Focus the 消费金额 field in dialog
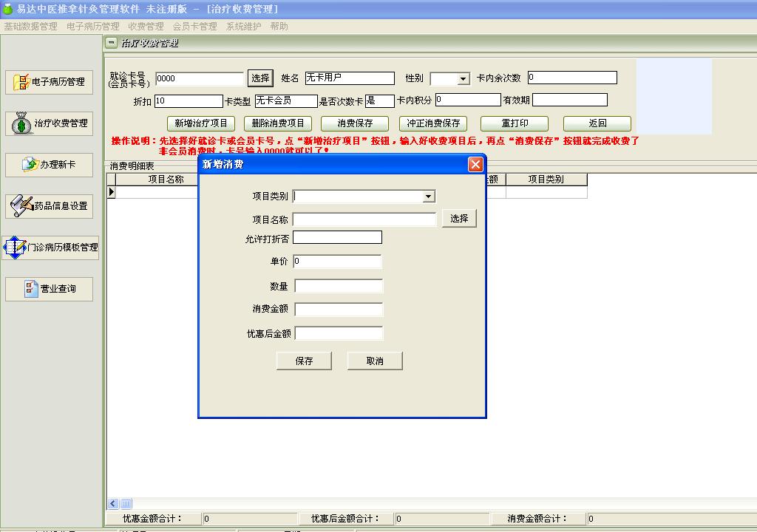The width and height of the screenshot is (757, 532). (339, 310)
